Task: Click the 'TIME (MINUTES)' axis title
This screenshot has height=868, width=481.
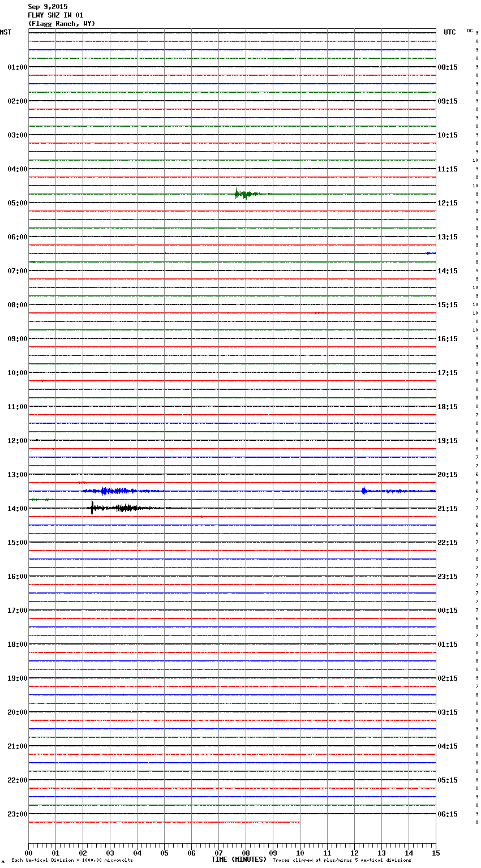Action: (239, 860)
